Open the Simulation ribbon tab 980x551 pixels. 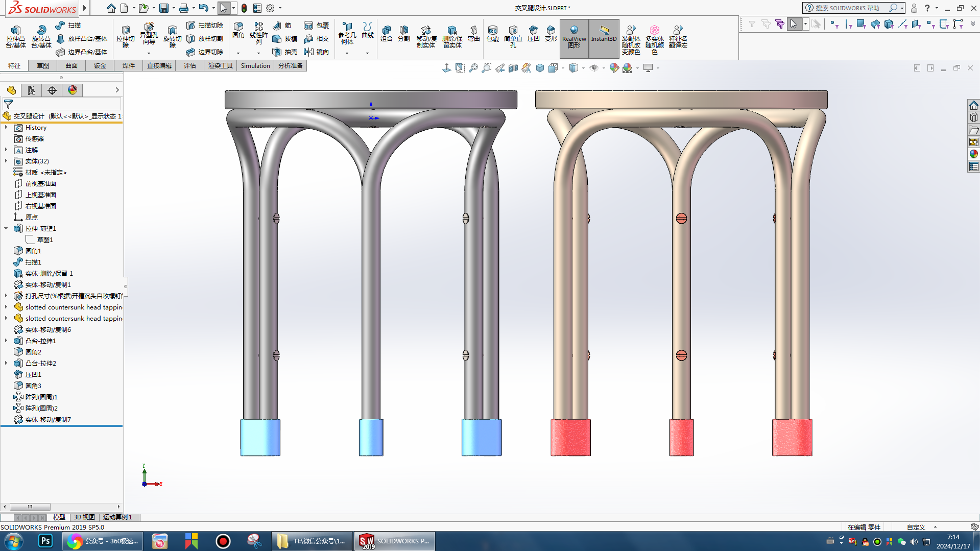(255, 66)
